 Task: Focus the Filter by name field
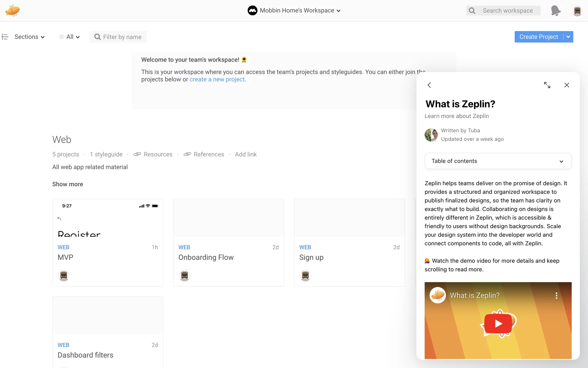coord(122,37)
